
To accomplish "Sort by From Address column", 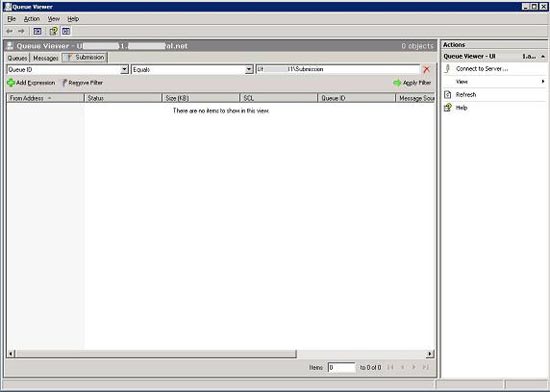I will pos(45,98).
